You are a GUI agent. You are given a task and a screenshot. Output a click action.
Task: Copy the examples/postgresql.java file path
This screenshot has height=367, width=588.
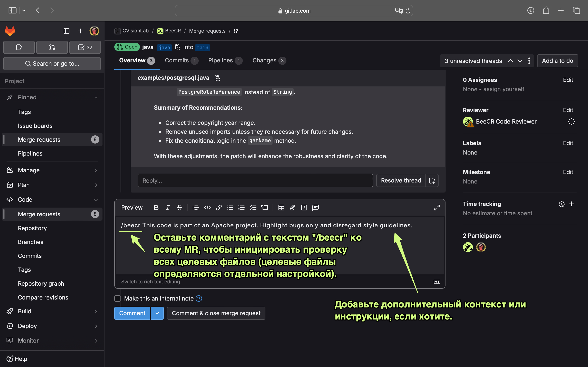217,78
